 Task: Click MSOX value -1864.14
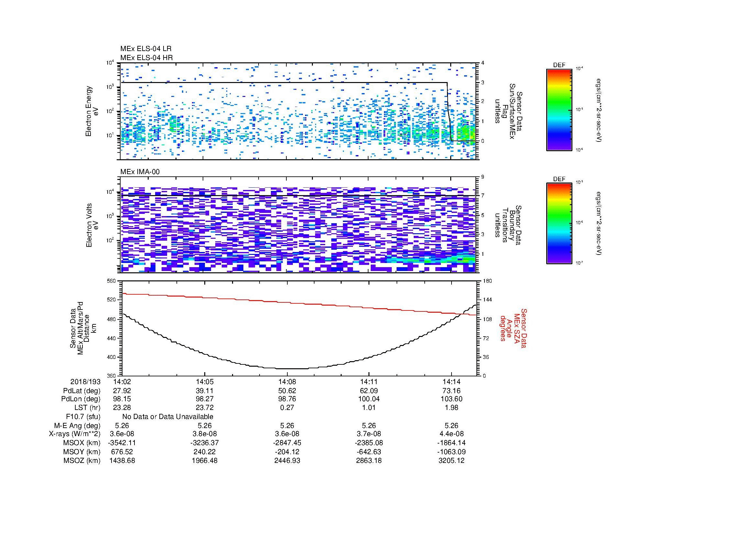452,443
